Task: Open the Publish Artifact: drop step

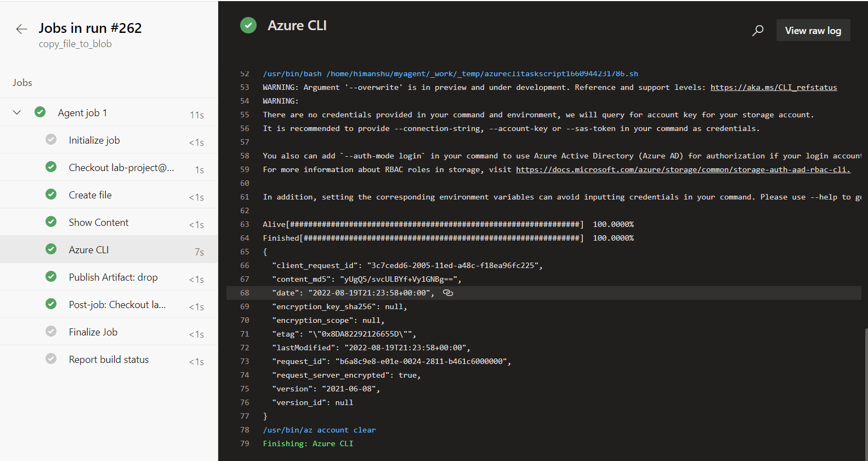Action: point(109,277)
